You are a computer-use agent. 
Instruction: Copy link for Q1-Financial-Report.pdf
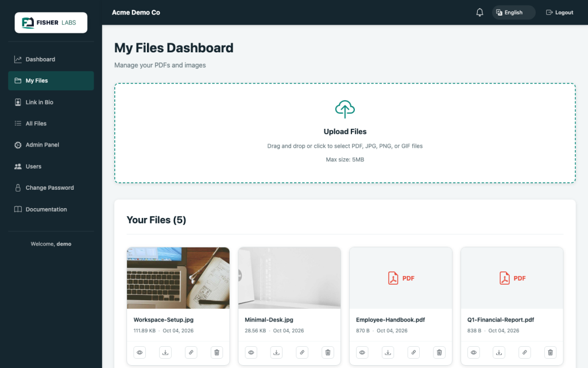click(525, 352)
